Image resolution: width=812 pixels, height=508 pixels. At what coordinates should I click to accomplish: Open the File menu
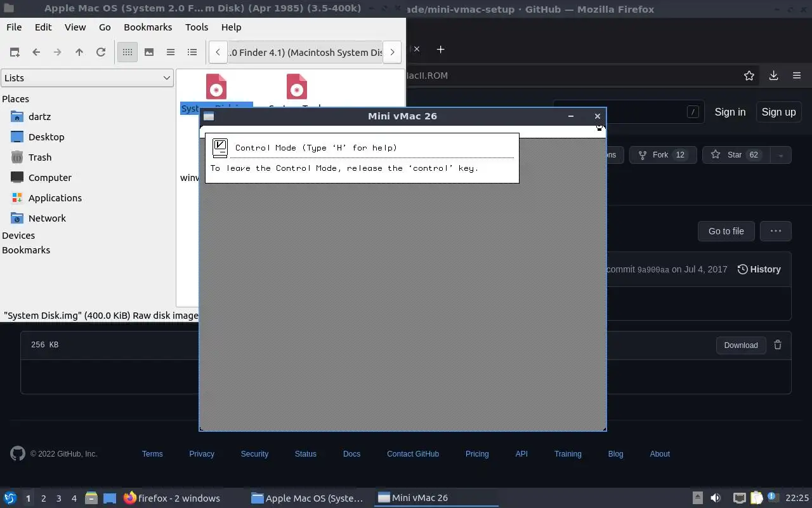click(14, 27)
